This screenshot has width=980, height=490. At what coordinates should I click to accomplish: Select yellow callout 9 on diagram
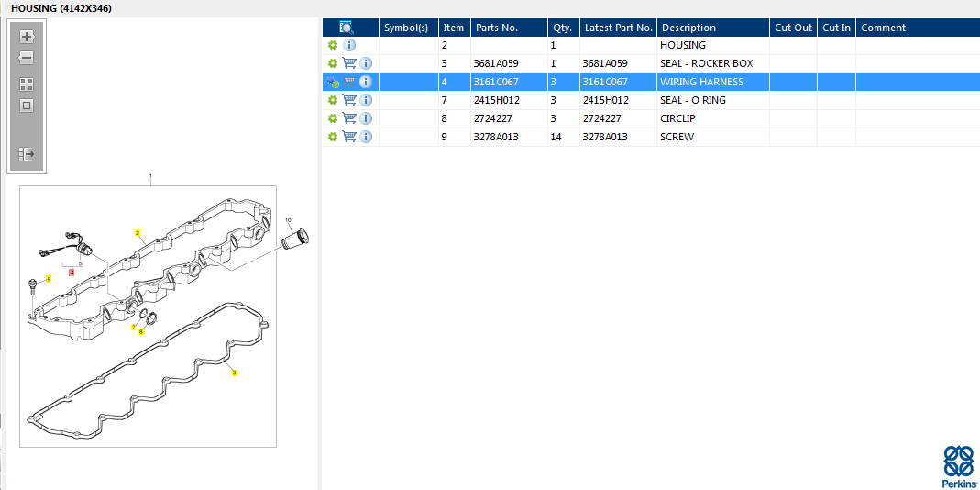point(48,279)
